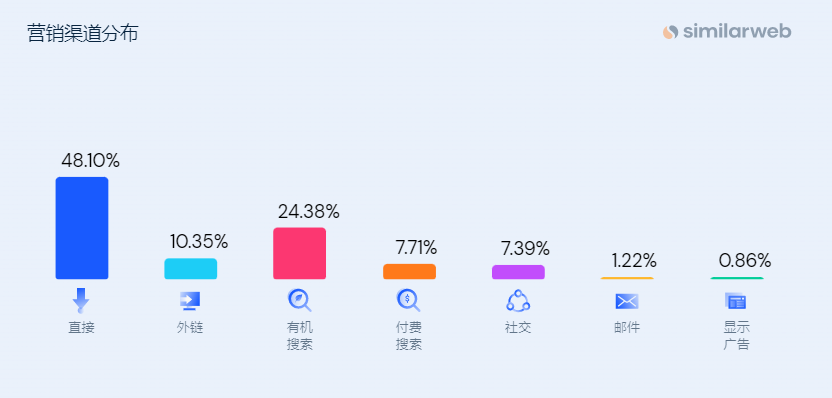Select the social (社交) network icon
The width and height of the screenshot is (832, 398).
518,301
